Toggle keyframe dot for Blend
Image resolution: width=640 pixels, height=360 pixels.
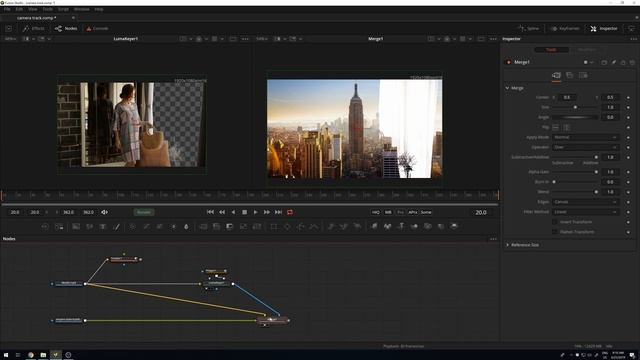coord(628,192)
